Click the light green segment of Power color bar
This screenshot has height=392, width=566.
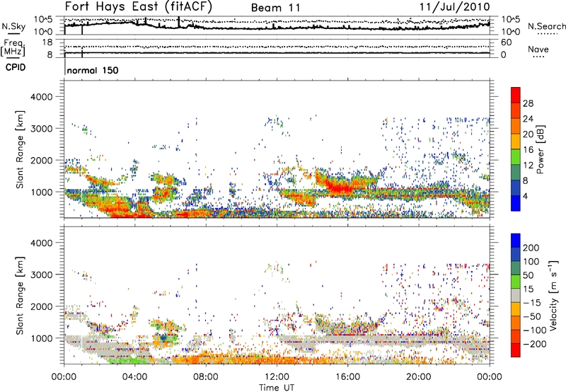click(x=516, y=157)
